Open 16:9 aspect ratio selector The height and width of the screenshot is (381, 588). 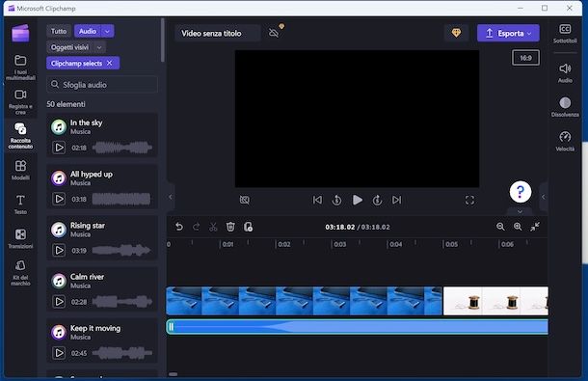[x=525, y=58]
